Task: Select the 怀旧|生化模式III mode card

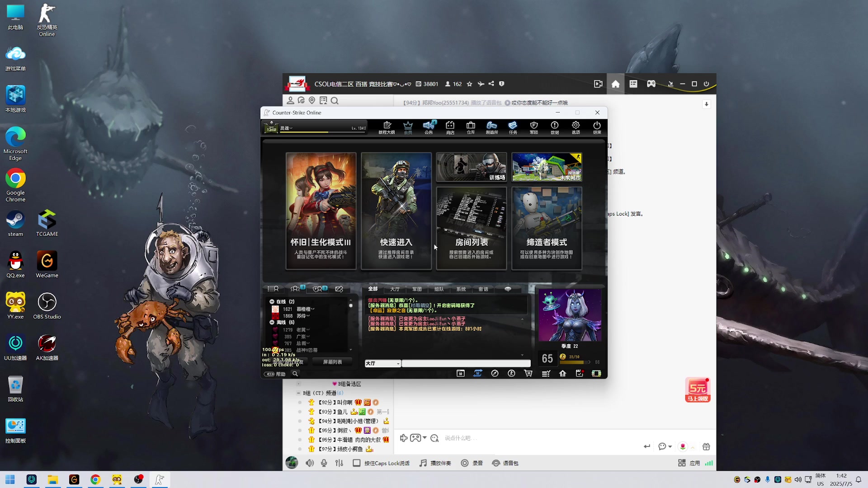Action: tap(321, 211)
